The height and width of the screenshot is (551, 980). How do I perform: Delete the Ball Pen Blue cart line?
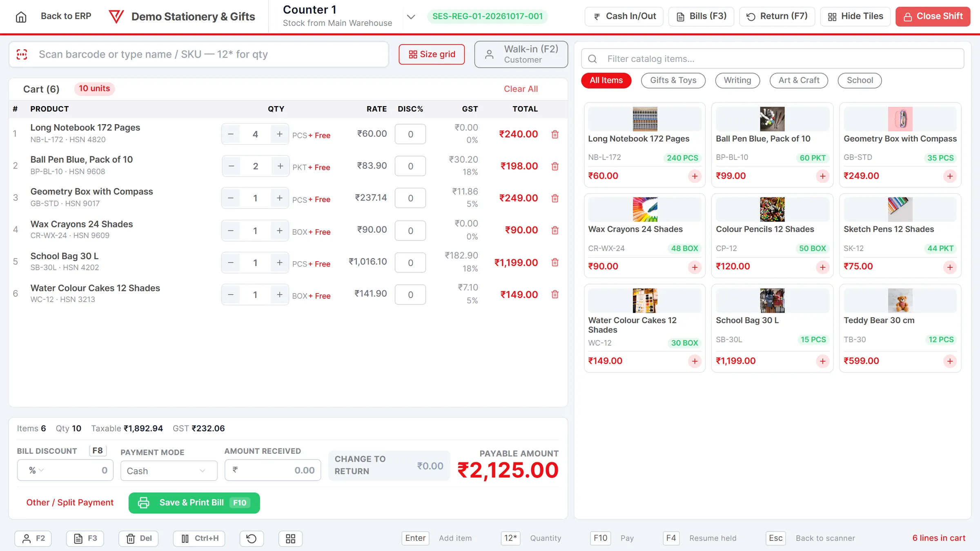555,166
